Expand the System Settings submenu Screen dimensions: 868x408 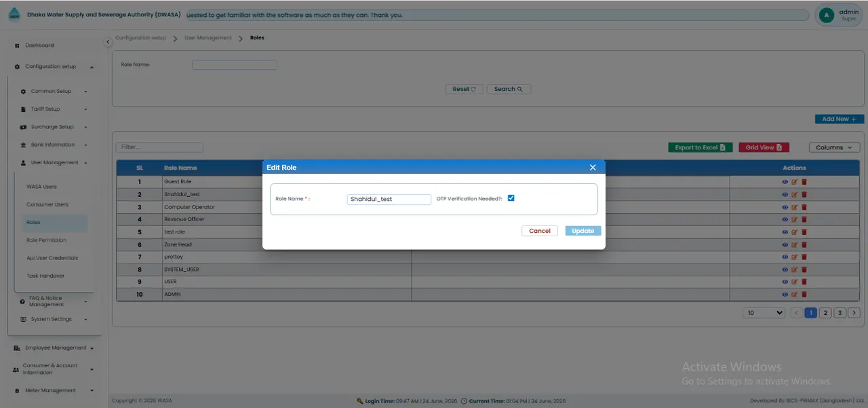[85, 319]
